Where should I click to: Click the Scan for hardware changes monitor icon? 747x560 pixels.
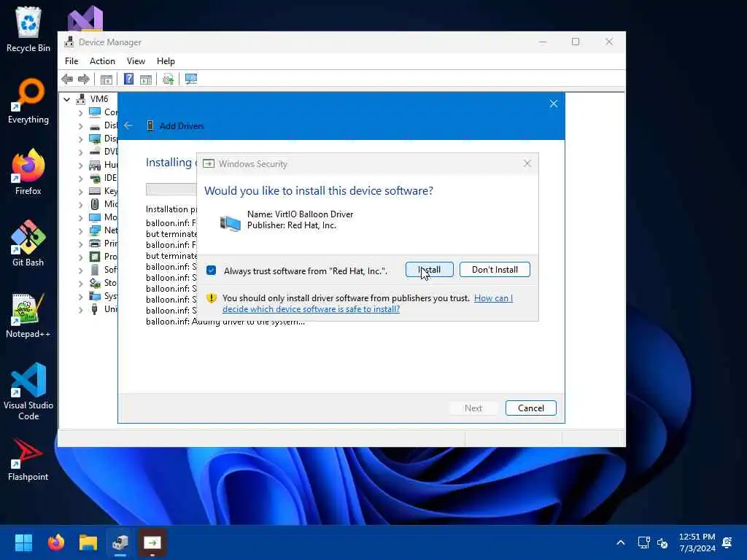pyautogui.click(x=191, y=79)
